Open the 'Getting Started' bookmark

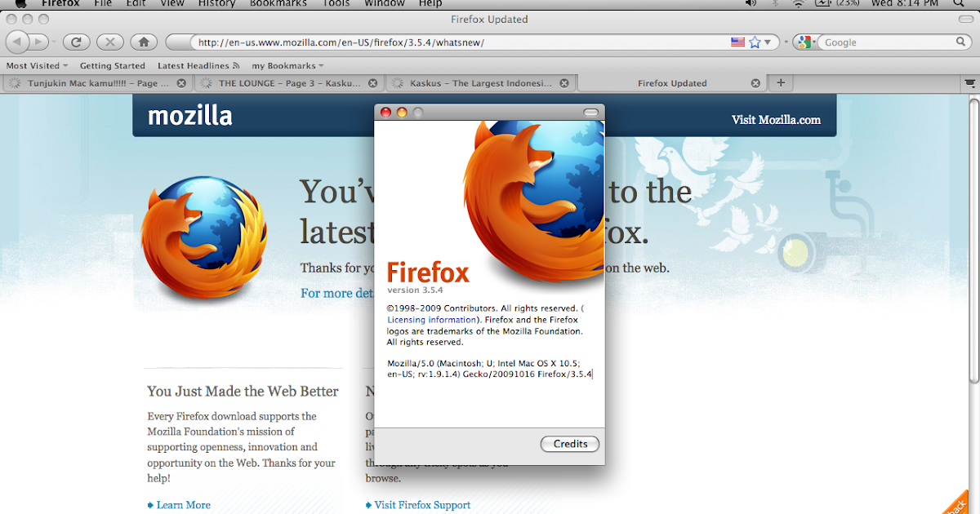[113, 65]
